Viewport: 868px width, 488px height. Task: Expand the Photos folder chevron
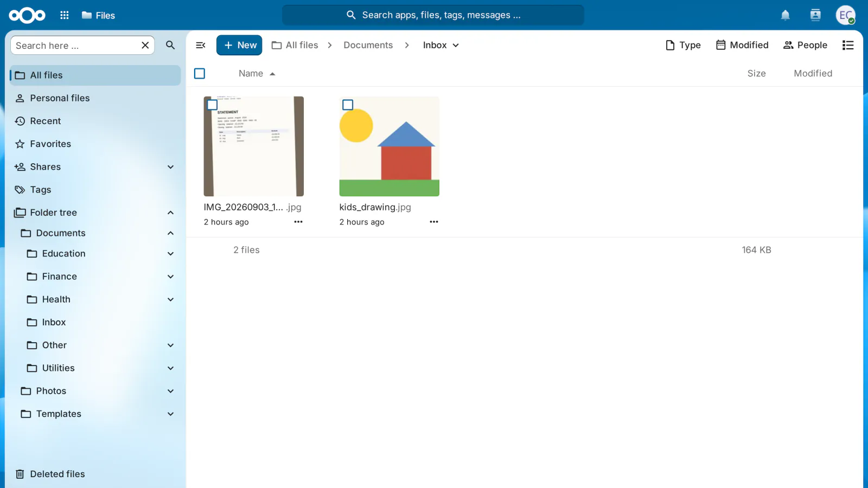(x=171, y=391)
